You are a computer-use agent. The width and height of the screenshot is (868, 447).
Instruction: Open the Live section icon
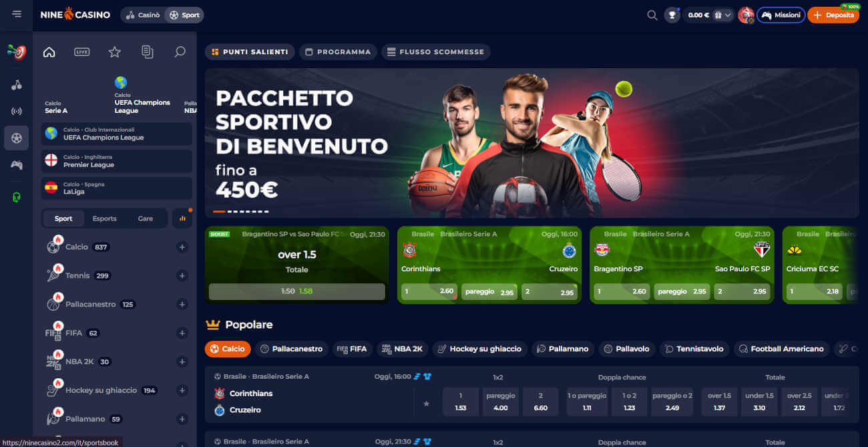(x=81, y=51)
